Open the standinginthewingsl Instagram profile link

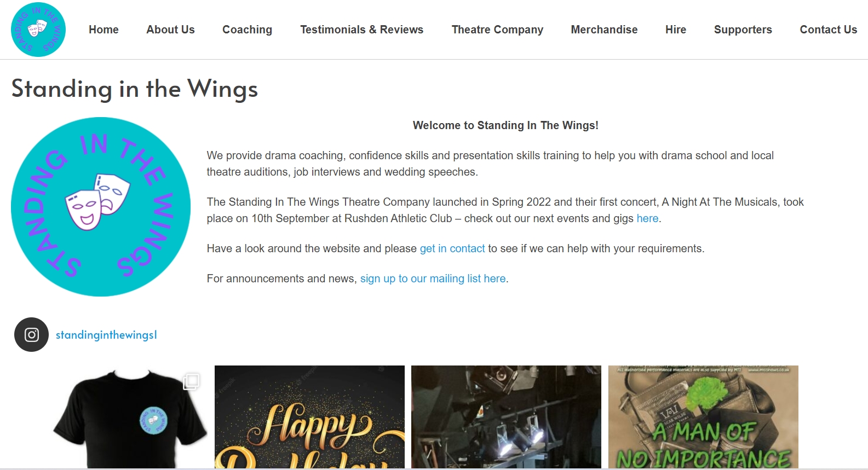pyautogui.click(x=106, y=335)
